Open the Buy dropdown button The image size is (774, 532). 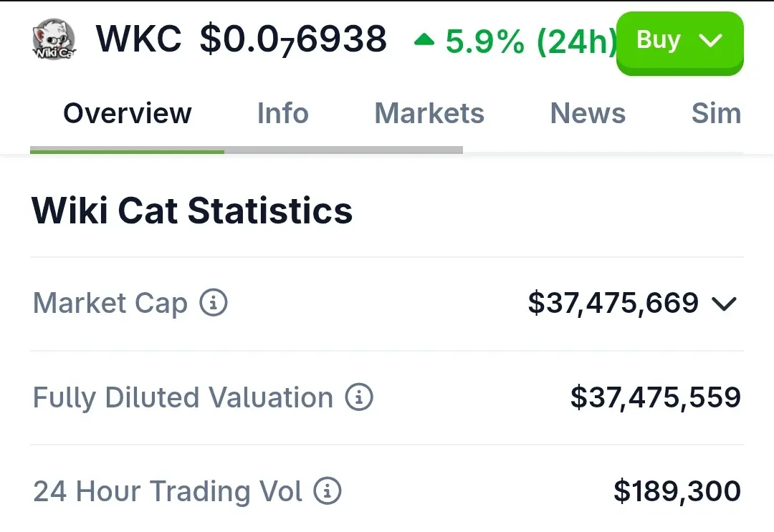tap(679, 42)
